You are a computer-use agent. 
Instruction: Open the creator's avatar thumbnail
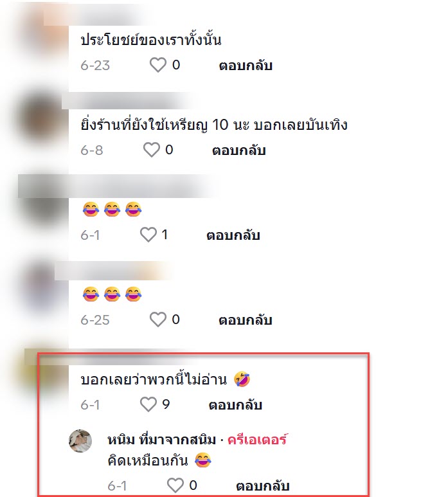[80, 441]
